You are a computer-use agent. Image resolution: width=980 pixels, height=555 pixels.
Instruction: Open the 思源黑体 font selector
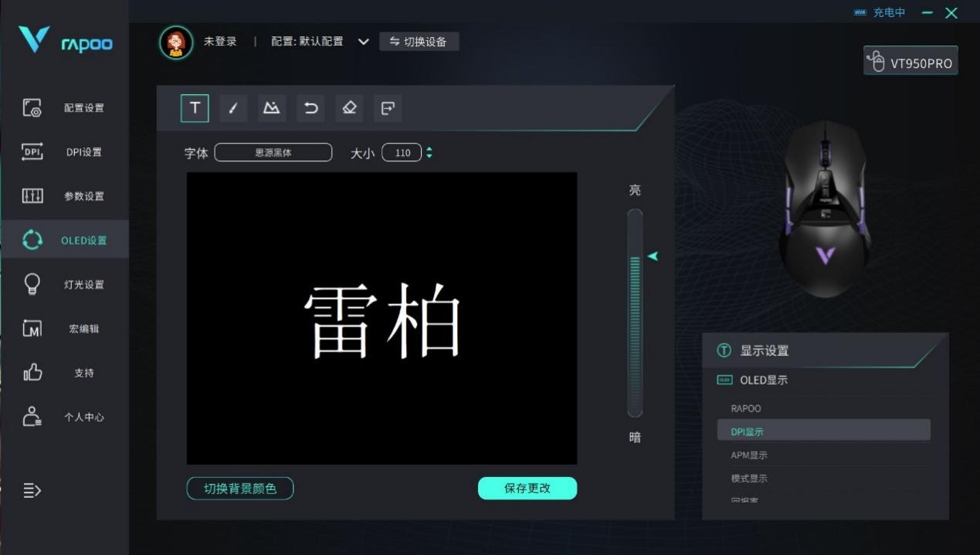(x=273, y=153)
